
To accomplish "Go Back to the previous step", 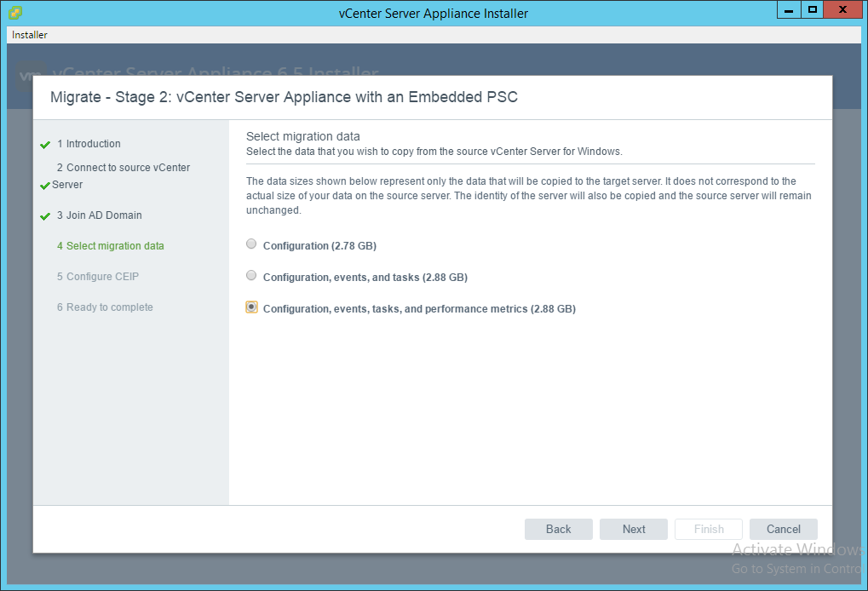I will pyautogui.click(x=558, y=529).
